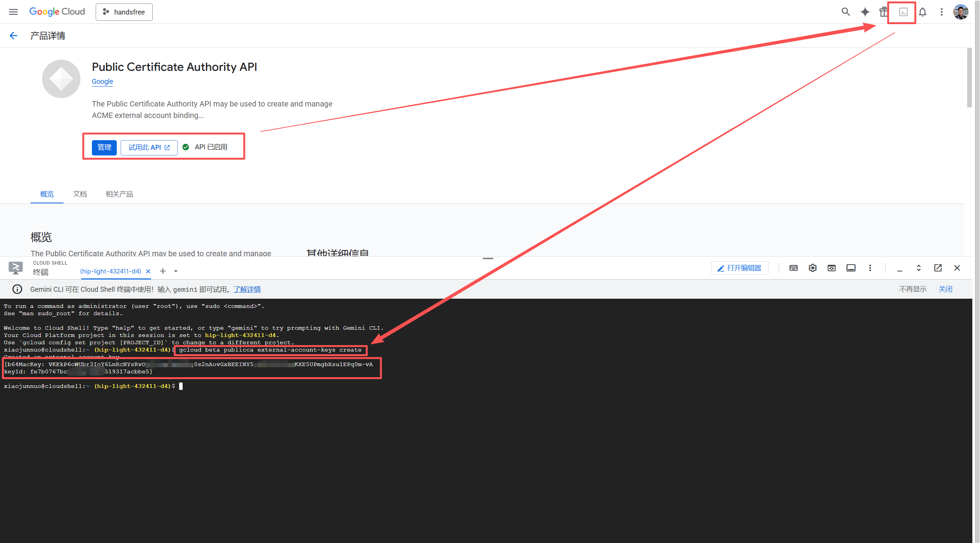The image size is (980, 543).
Task: Go to Google Cloud home via logo
Action: [57, 12]
